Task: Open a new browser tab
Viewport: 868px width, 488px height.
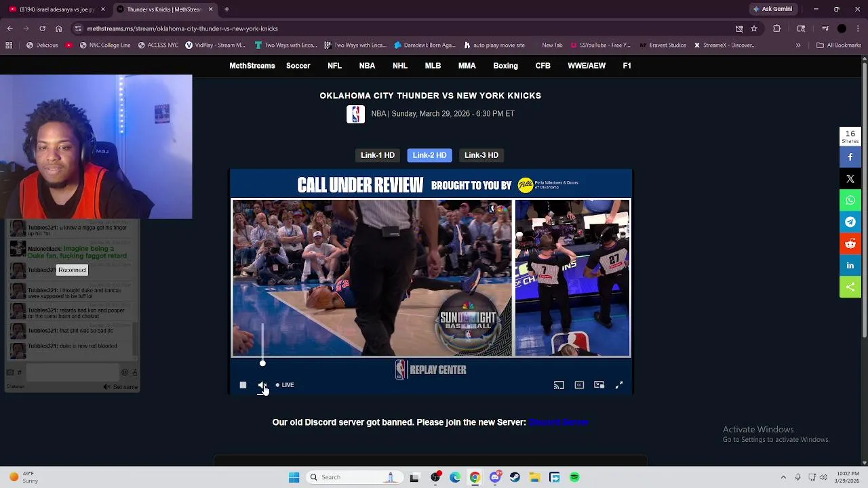Action: (226, 9)
